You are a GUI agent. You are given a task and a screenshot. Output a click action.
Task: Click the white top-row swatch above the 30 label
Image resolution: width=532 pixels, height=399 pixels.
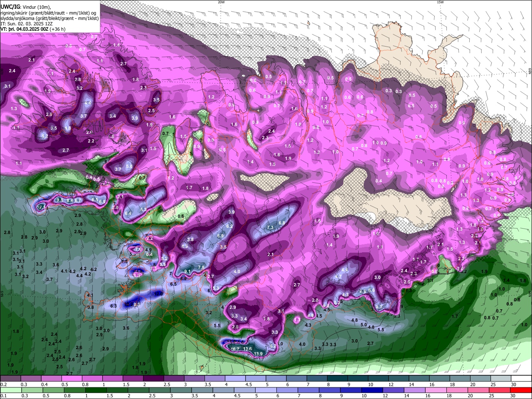click(522, 379)
